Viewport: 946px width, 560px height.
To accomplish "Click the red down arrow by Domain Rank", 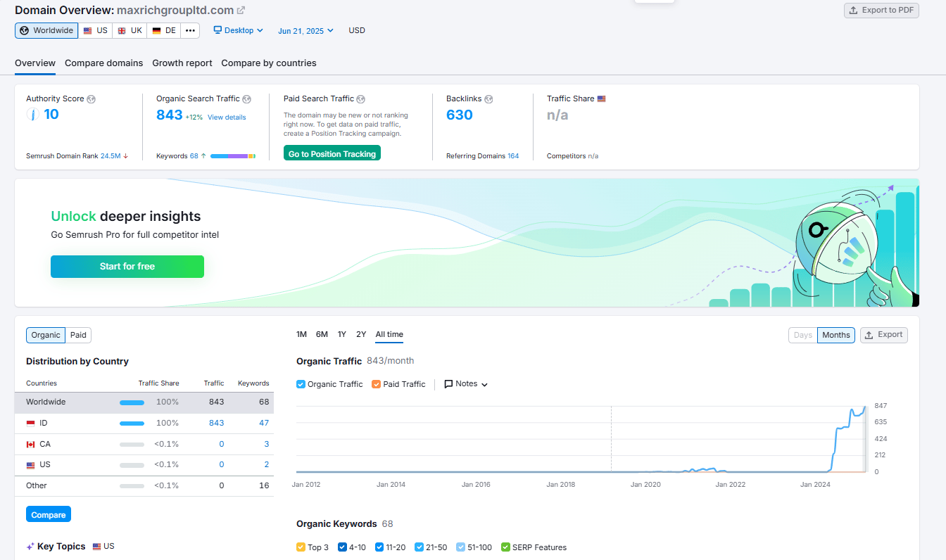I will click(126, 156).
